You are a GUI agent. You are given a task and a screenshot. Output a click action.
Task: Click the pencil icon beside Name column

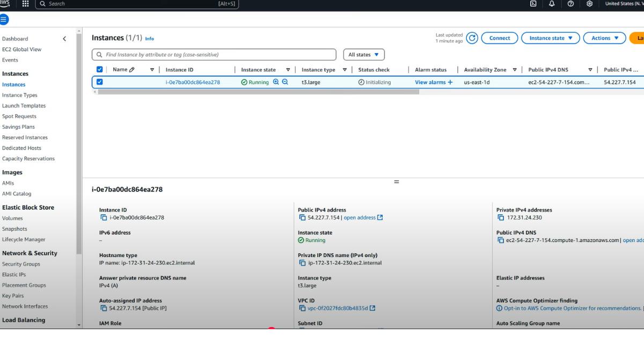click(132, 70)
